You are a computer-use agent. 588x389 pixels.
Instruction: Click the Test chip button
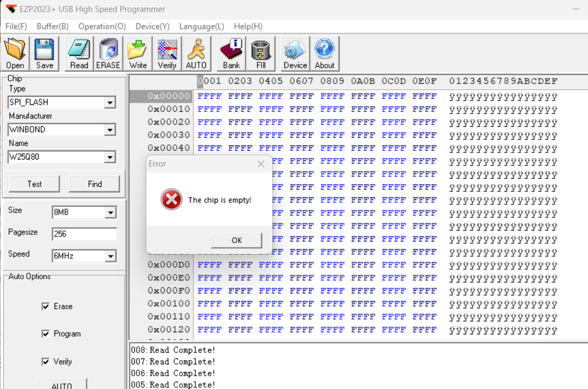pyautogui.click(x=34, y=184)
